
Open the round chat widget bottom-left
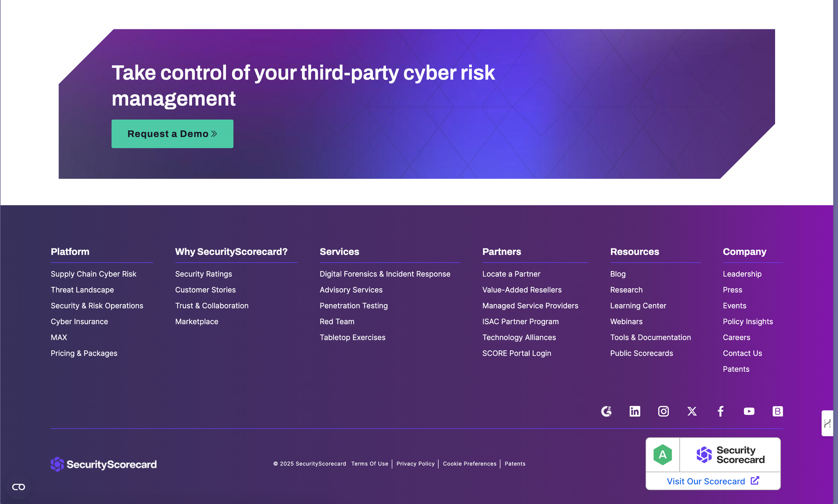tap(18, 487)
